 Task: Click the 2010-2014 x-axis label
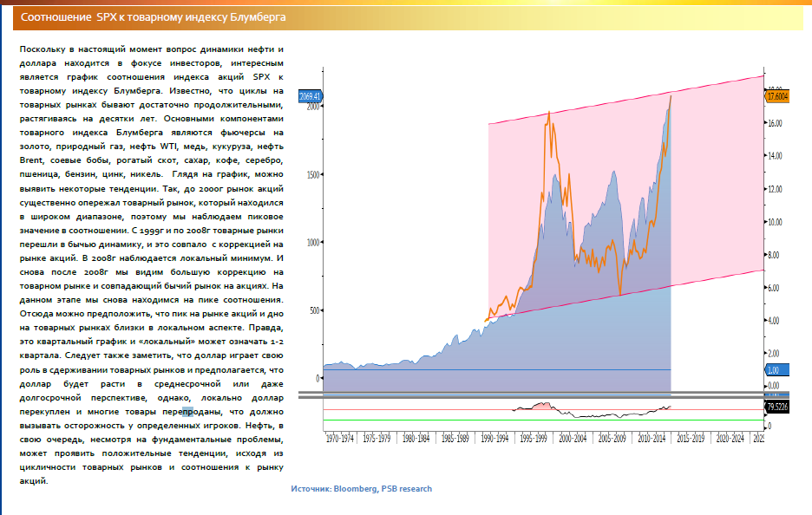(656, 439)
